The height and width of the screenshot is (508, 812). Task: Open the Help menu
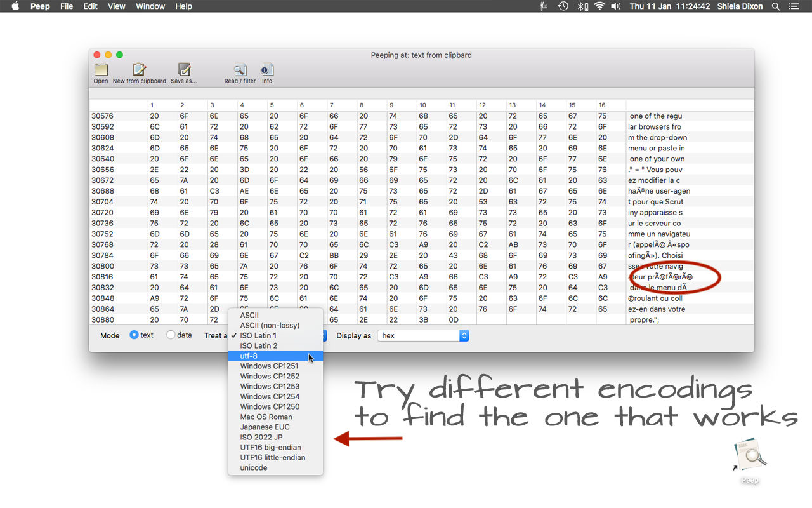(183, 6)
